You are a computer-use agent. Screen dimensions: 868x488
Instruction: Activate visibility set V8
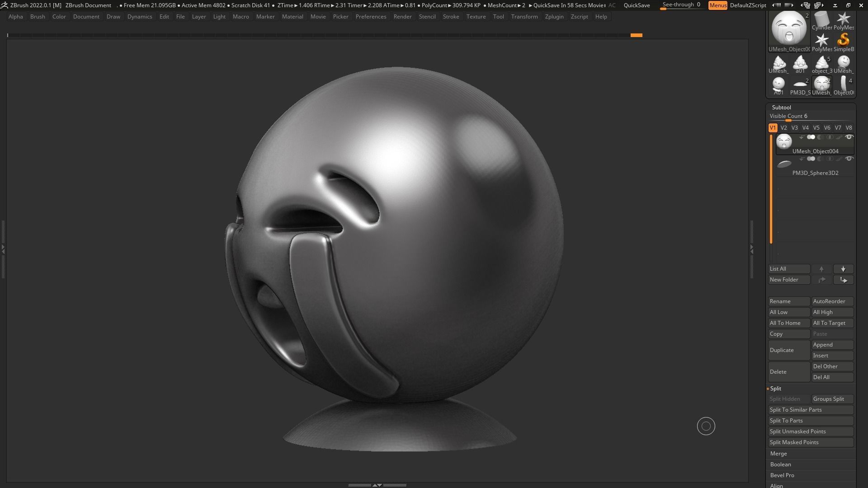849,128
